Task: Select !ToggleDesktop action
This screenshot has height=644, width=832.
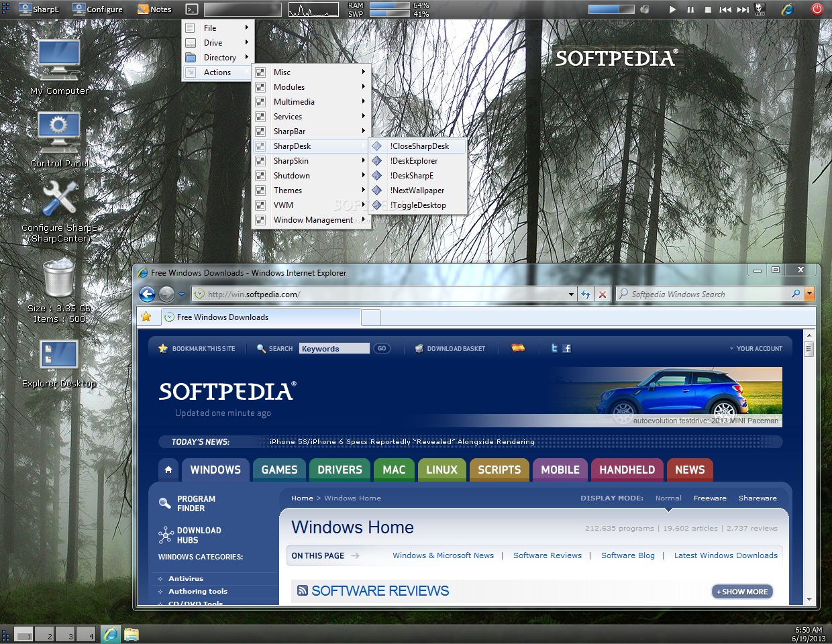Action: (x=418, y=205)
